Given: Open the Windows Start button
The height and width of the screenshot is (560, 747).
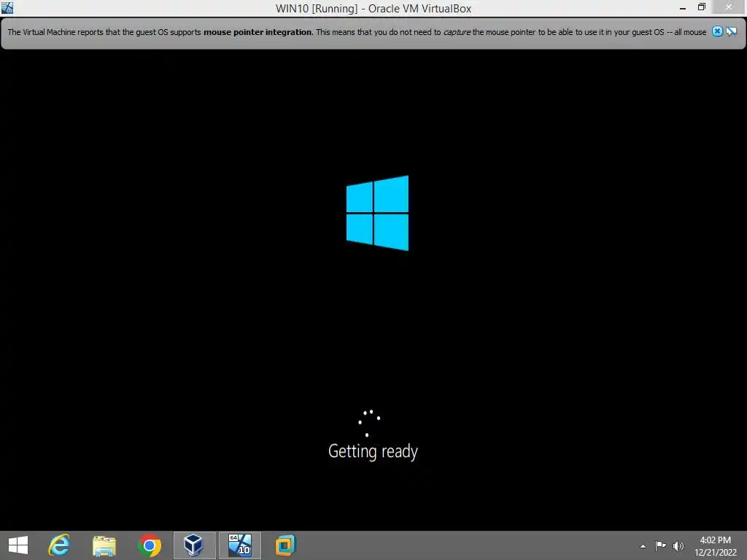Looking at the screenshot, I should point(18,545).
